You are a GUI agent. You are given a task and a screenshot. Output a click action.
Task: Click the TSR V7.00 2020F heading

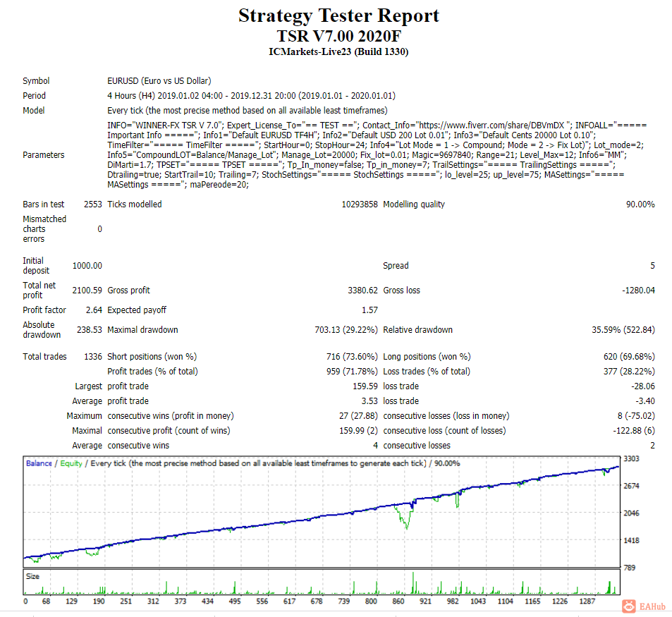click(338, 36)
